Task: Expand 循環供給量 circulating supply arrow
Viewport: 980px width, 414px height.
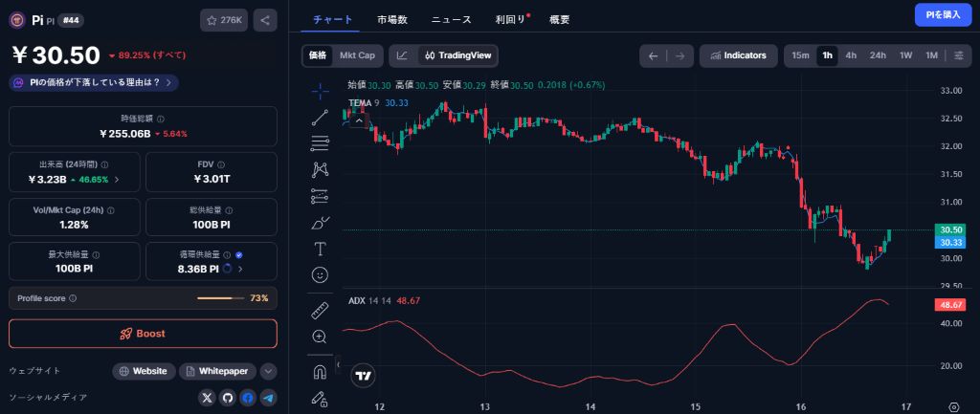Action: (240, 269)
